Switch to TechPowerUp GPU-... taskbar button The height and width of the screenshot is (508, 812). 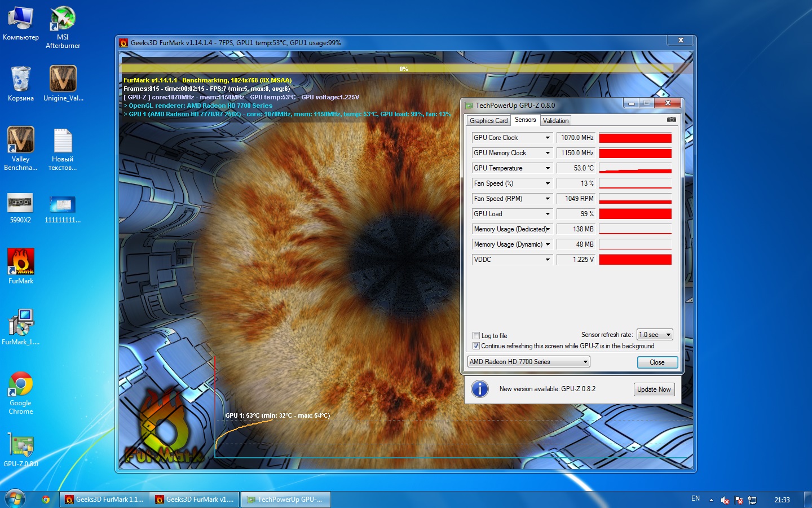(285, 500)
